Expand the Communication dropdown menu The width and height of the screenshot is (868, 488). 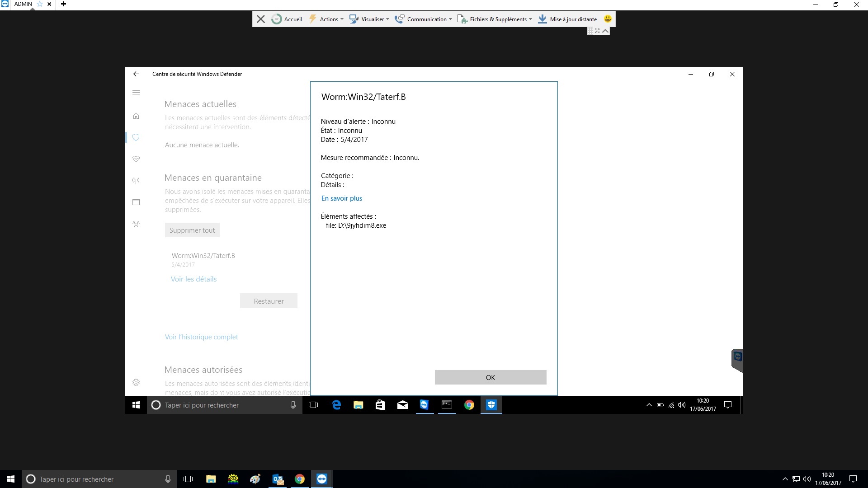(423, 19)
